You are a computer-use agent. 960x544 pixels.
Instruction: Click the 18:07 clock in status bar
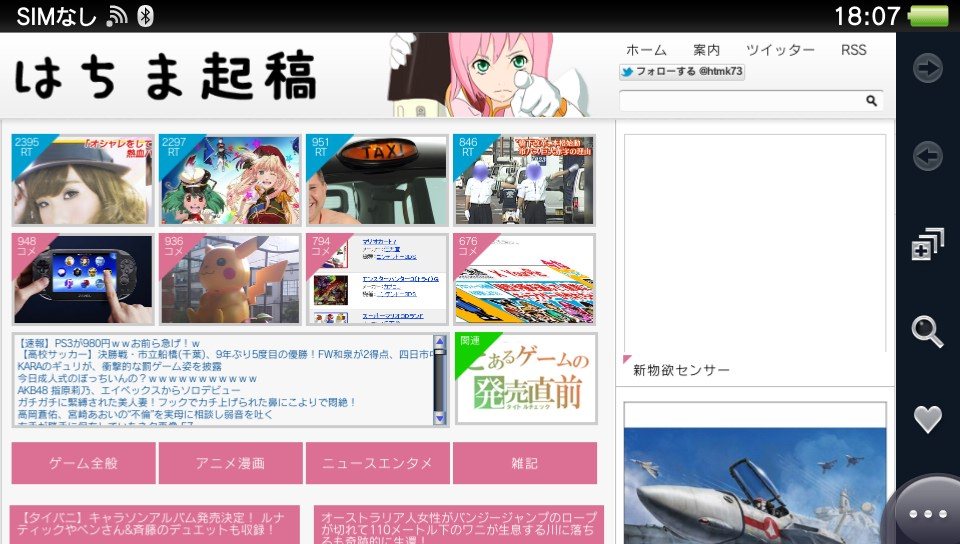pyautogui.click(x=867, y=16)
